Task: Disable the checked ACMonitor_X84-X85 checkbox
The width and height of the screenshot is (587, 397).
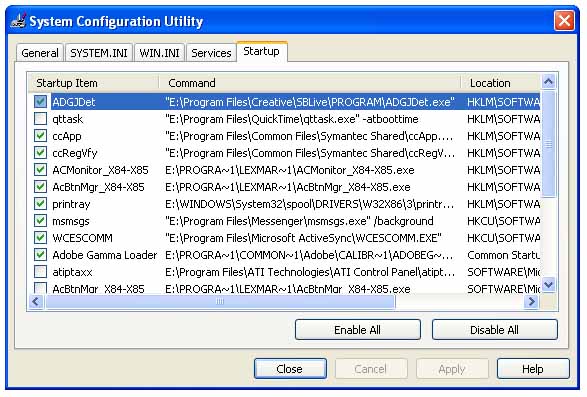Action: pos(40,170)
